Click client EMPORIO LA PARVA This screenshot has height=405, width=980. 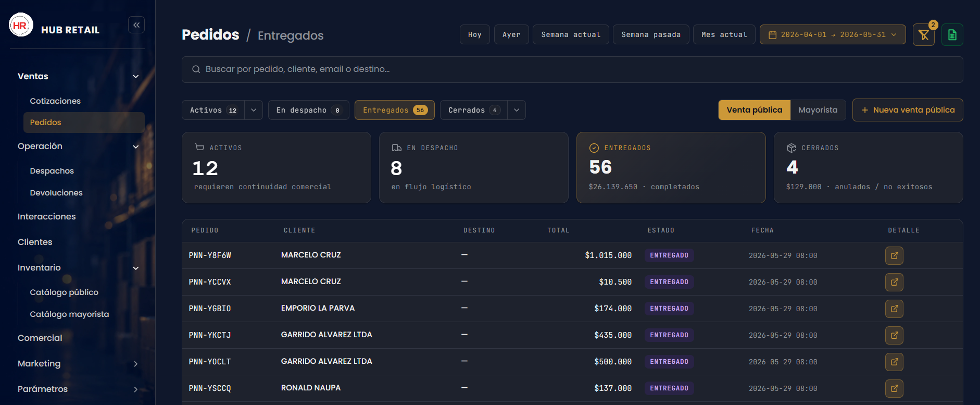[x=318, y=308]
